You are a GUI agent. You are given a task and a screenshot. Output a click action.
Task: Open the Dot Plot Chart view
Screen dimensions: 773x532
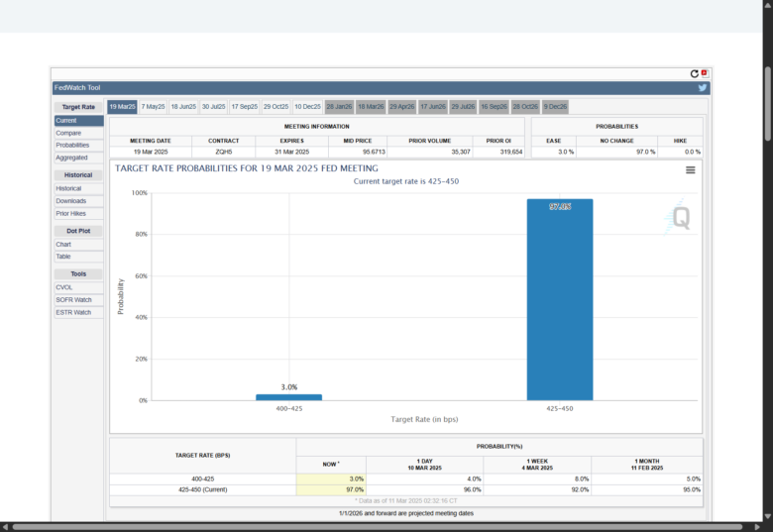tap(63, 244)
